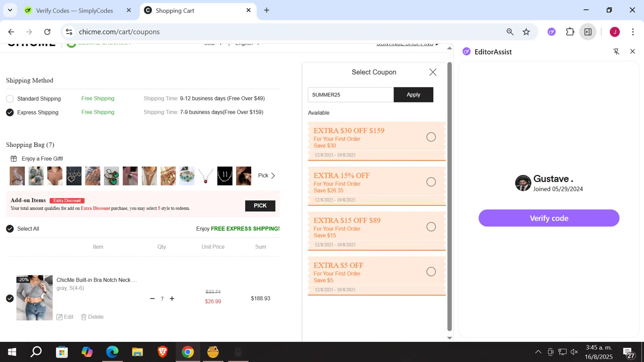Open File Explorer from taskbar
This screenshot has height=362, width=644.
pos(137,352)
